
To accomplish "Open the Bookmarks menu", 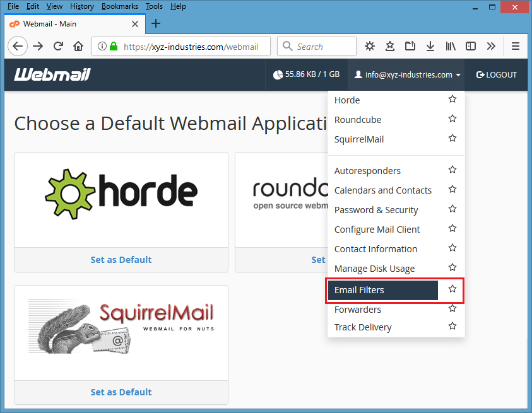I will click(120, 6).
